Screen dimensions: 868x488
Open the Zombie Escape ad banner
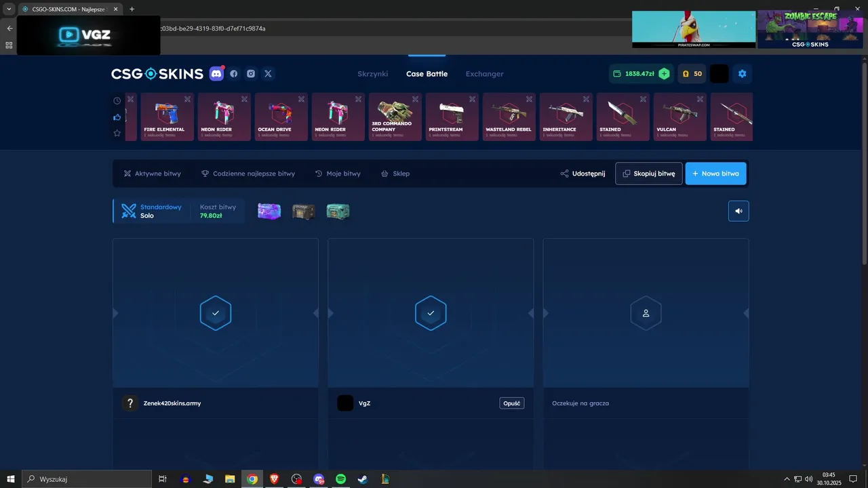[x=810, y=29]
